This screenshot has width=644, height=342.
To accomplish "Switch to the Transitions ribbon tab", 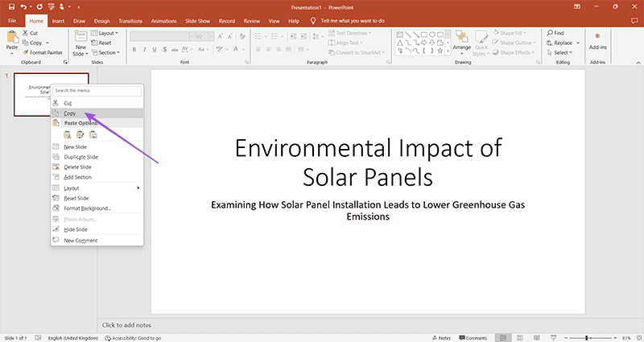I will [130, 21].
